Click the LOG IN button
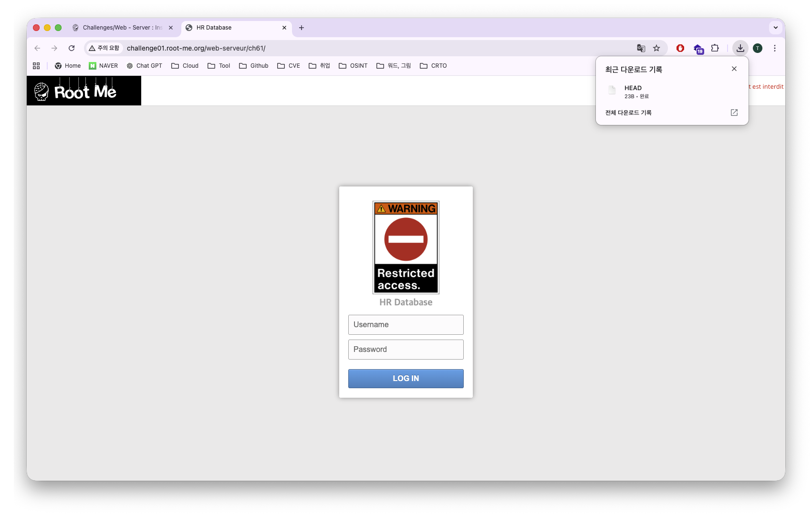The width and height of the screenshot is (812, 516). click(x=406, y=379)
